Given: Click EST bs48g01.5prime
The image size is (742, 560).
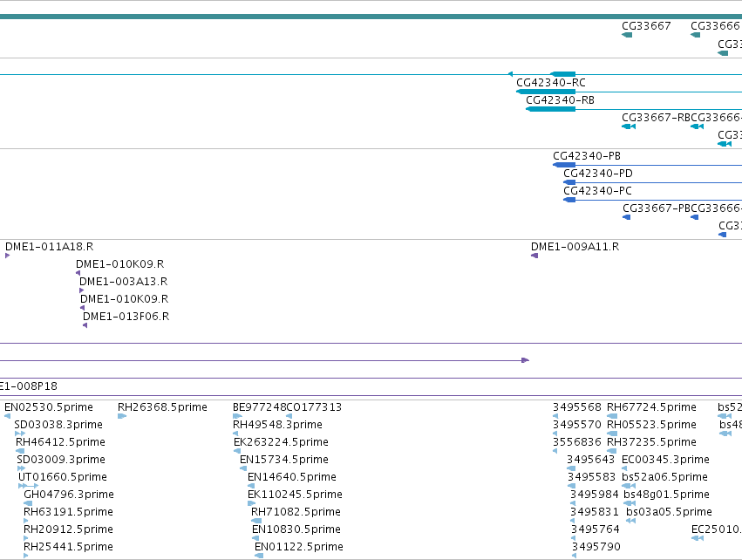Looking at the screenshot, I should click(x=666, y=495).
